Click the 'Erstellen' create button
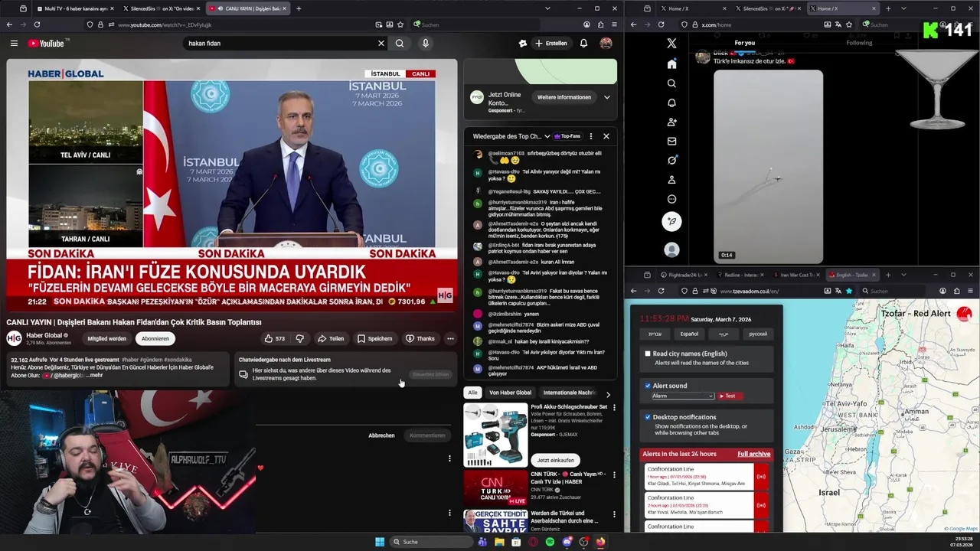This screenshot has height=551, width=980. [x=552, y=44]
